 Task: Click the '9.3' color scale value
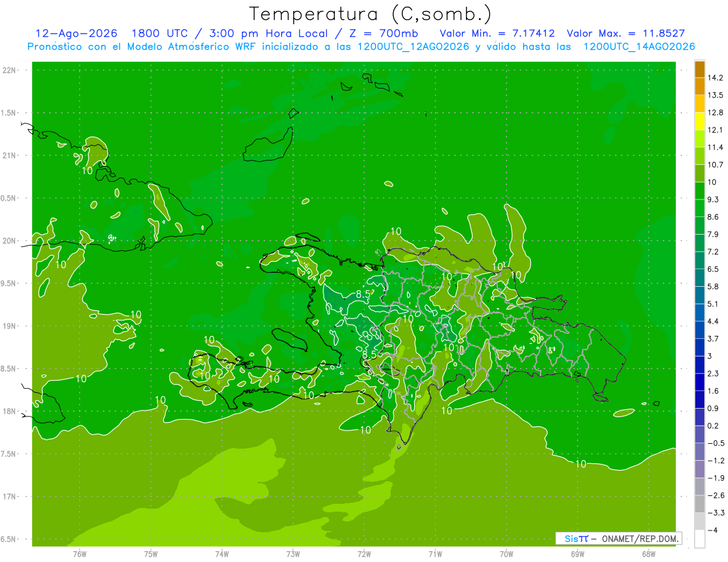tap(713, 199)
